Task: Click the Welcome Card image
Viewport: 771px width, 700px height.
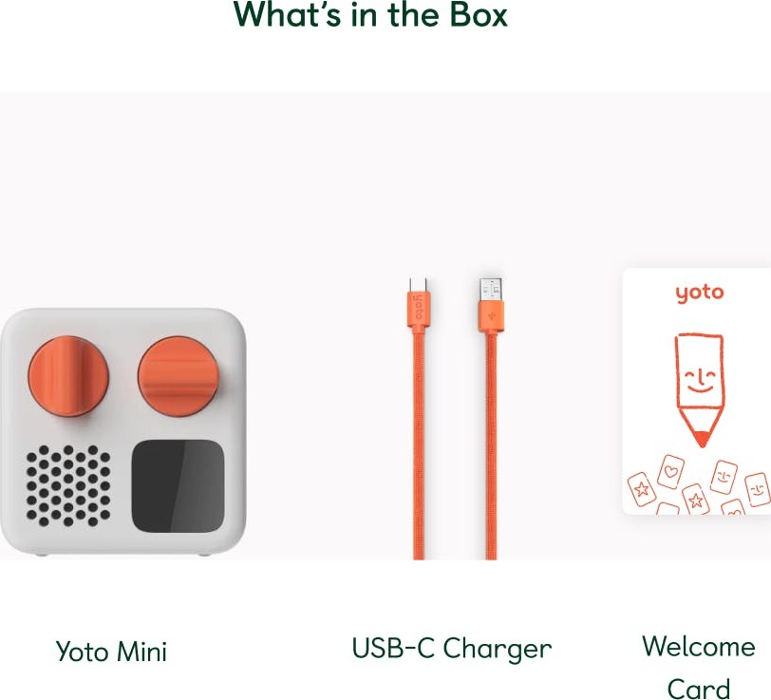Action: click(x=697, y=391)
